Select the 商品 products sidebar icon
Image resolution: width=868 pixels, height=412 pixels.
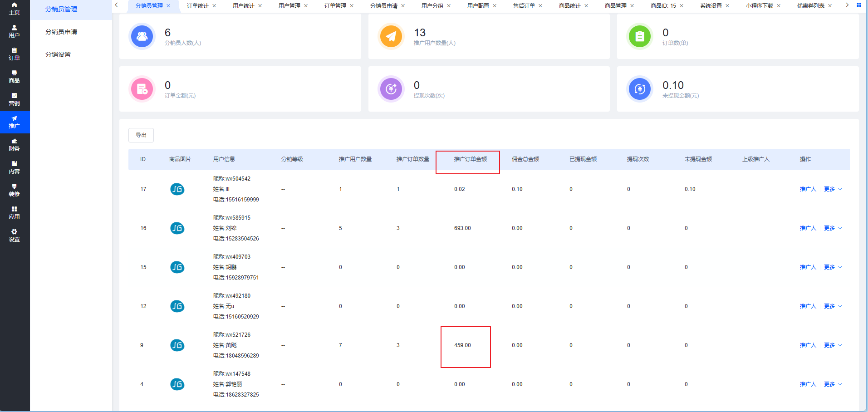(x=14, y=76)
